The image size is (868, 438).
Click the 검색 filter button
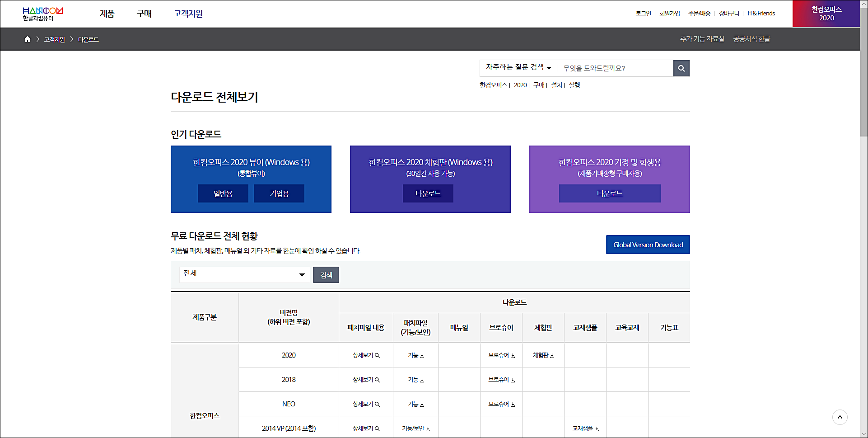[x=326, y=275]
